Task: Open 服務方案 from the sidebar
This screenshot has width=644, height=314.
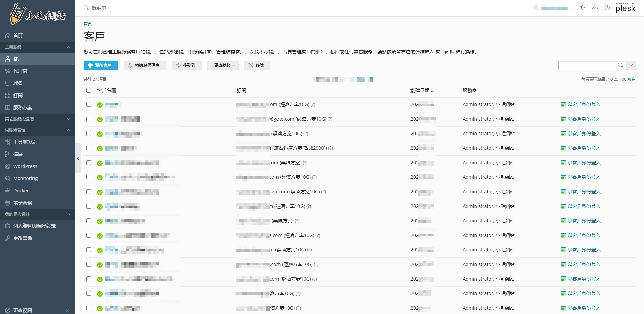Action: coord(23,107)
